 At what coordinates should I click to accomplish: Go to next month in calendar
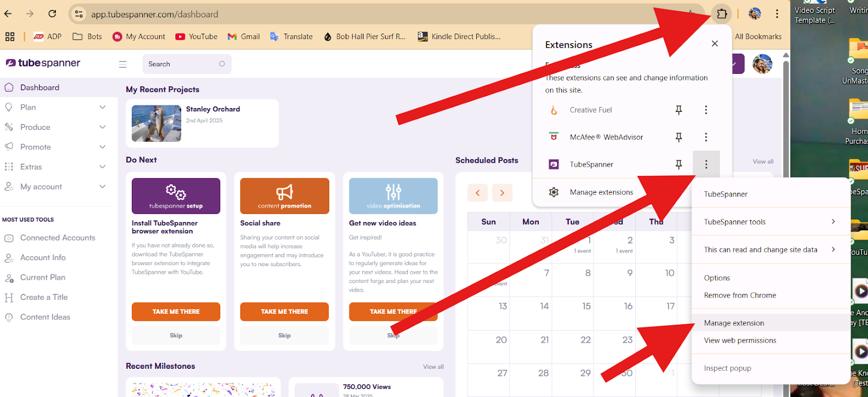click(x=502, y=193)
